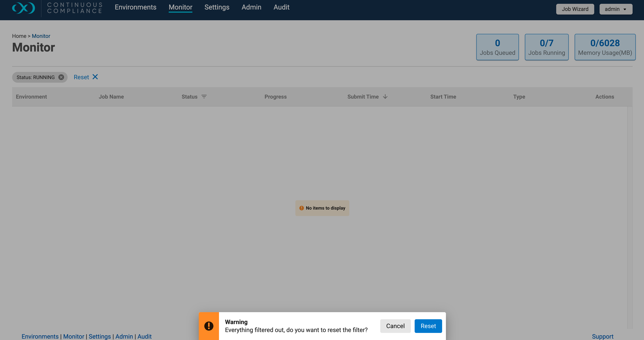This screenshot has height=340, width=644.
Task: Click Environments in the footer links
Action: click(x=40, y=337)
